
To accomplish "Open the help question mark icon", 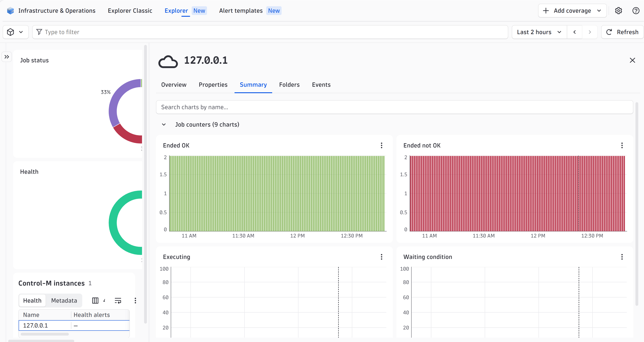I will coord(635,11).
